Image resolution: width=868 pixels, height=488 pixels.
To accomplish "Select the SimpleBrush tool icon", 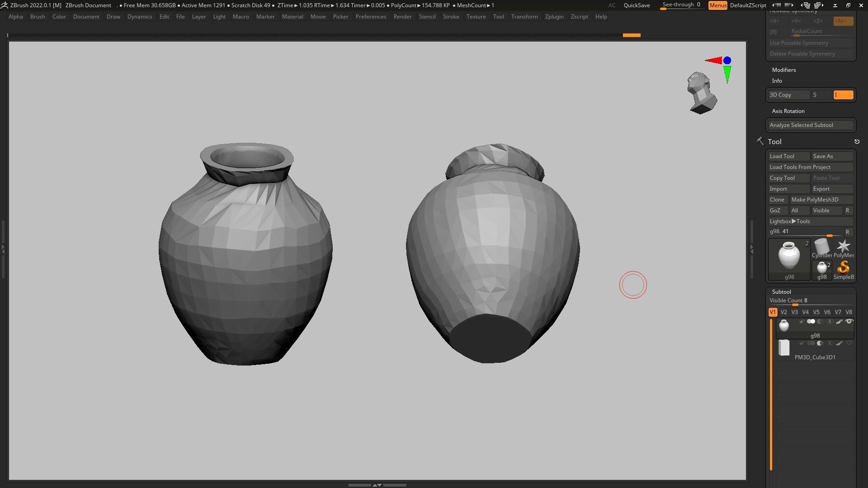I will coord(843,268).
